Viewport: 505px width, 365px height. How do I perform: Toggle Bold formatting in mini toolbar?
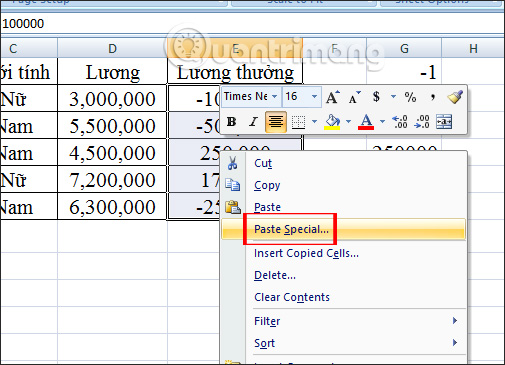click(x=231, y=122)
